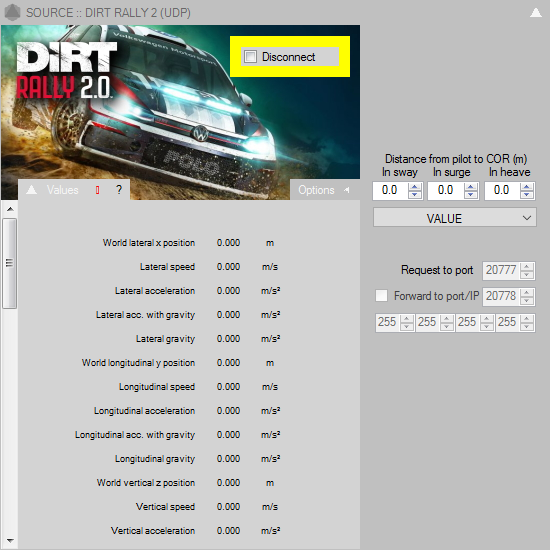The height and width of the screenshot is (550, 550).
Task: Decrease the Forward to port number
Action: [x=527, y=301]
